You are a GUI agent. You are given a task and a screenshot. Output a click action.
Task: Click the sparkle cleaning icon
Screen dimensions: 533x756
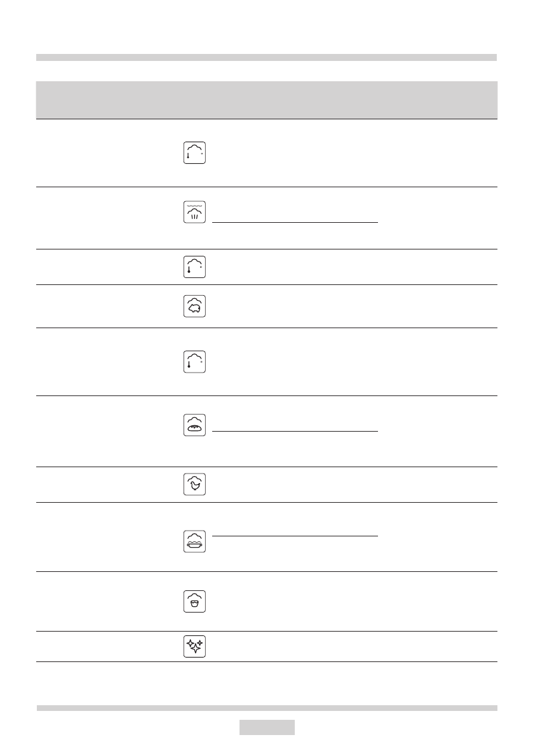194,647
